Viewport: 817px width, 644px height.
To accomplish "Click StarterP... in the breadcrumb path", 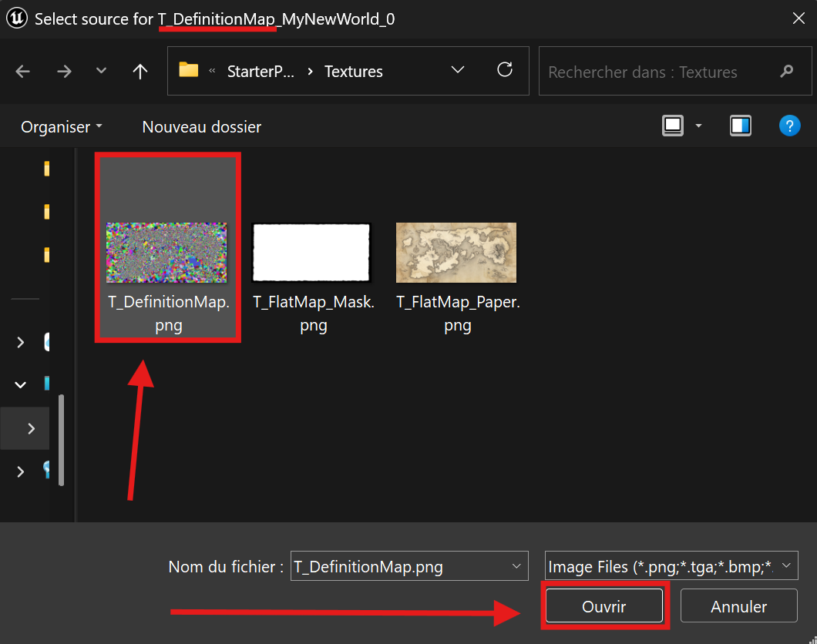I will tap(261, 72).
